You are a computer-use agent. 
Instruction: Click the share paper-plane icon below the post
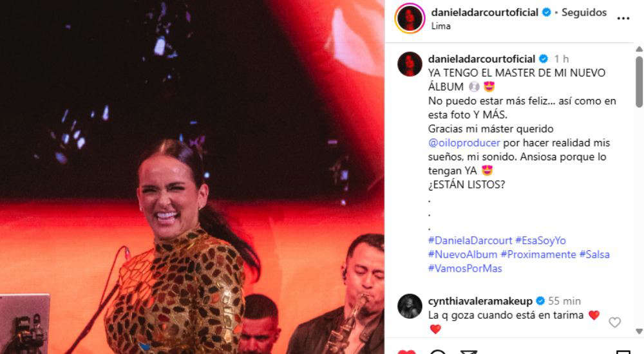tap(468, 352)
